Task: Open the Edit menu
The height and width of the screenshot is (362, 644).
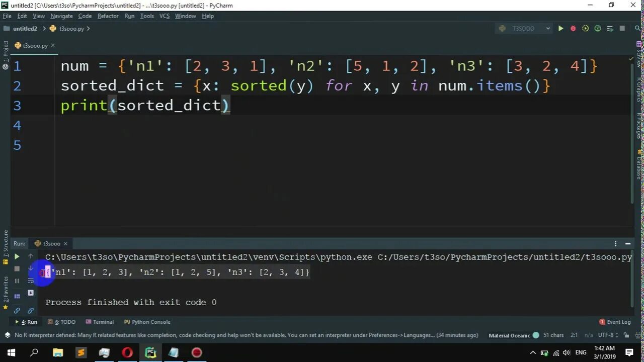Action: pos(22,16)
